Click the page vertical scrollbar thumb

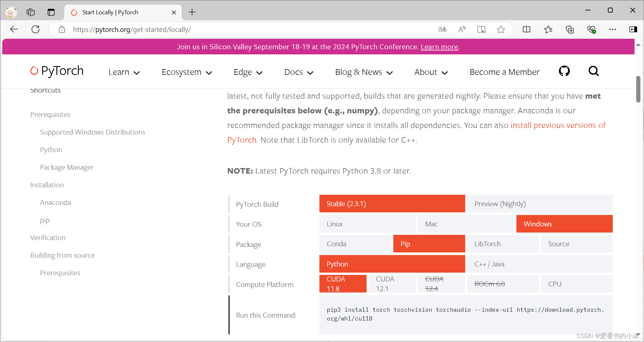coord(638,89)
